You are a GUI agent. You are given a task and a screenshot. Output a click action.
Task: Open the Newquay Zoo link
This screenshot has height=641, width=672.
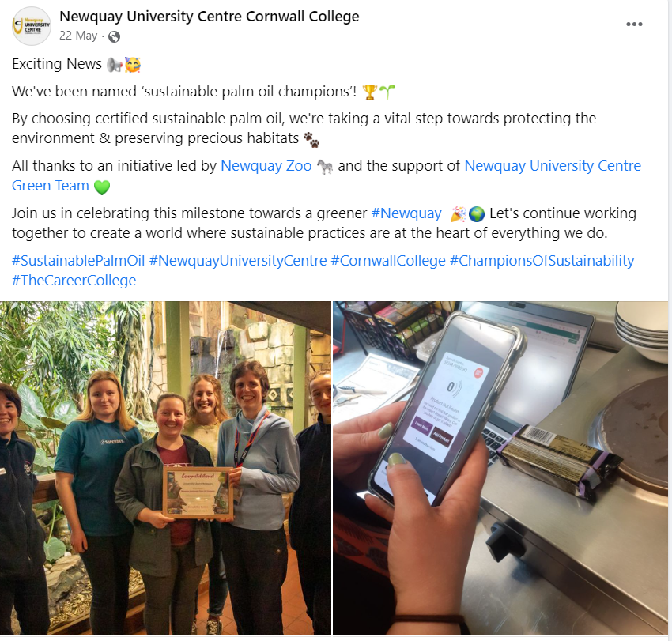266,166
